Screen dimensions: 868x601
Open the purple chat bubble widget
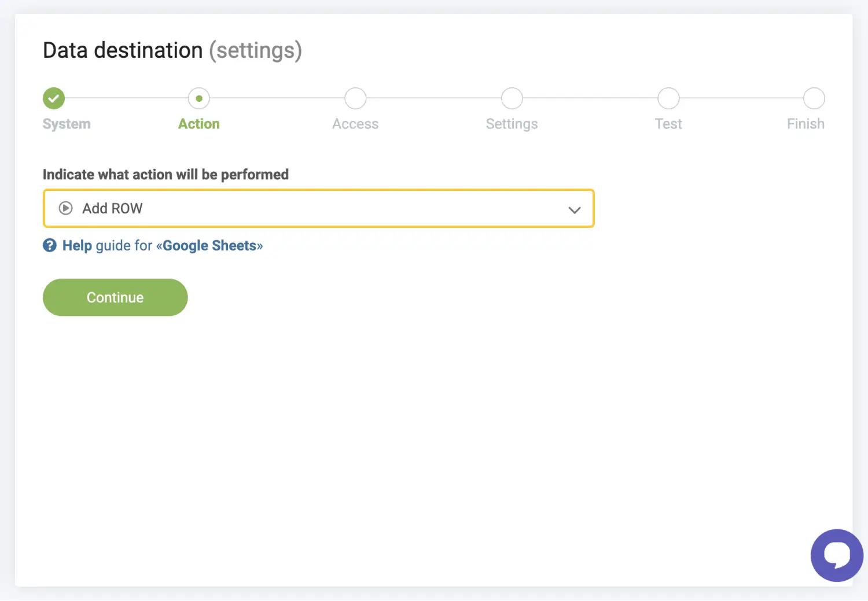click(837, 555)
